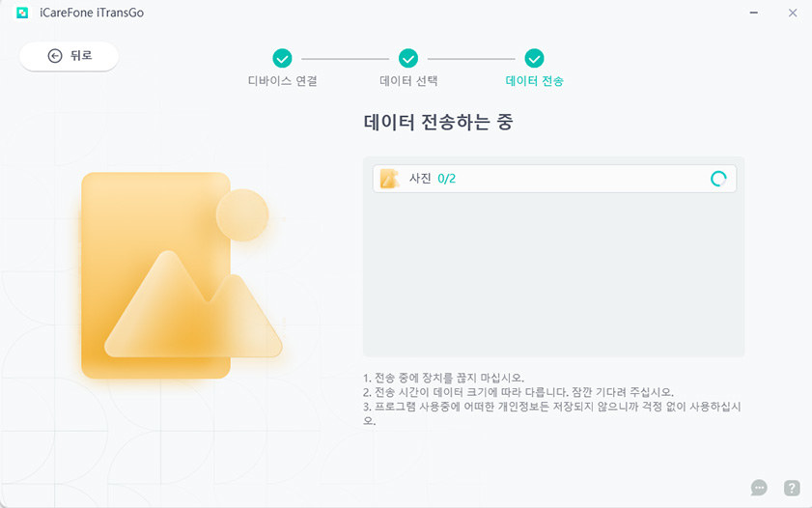
Task: Open the help question mark icon
Action: pos(792,488)
